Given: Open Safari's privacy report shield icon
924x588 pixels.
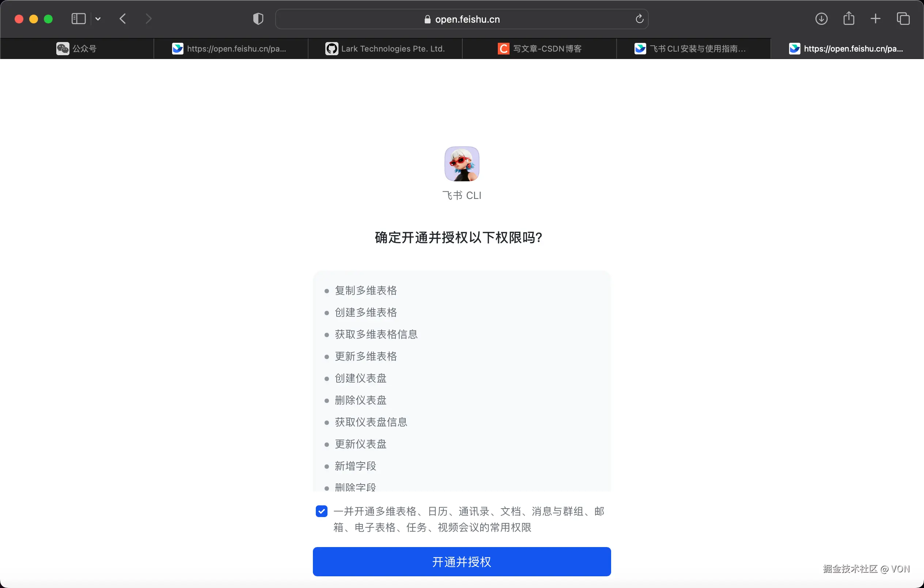Looking at the screenshot, I should [x=258, y=19].
